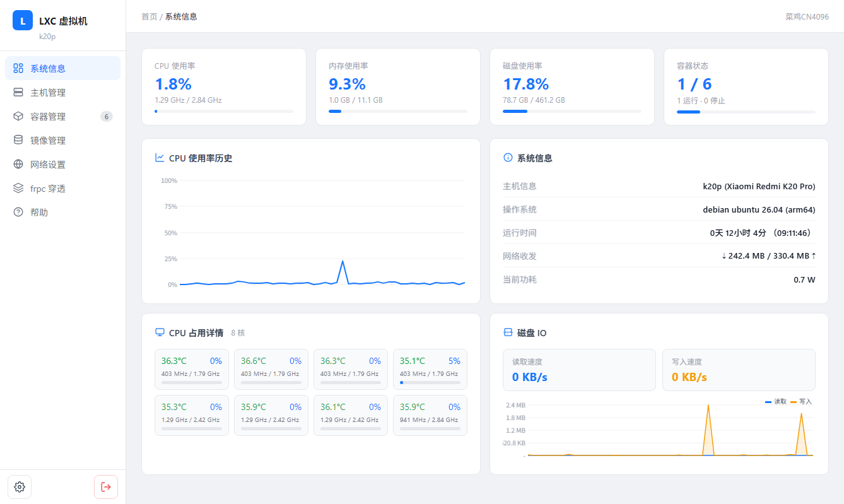Log out using the red exit icon
Viewport: 844px width, 504px height.
pyautogui.click(x=106, y=487)
